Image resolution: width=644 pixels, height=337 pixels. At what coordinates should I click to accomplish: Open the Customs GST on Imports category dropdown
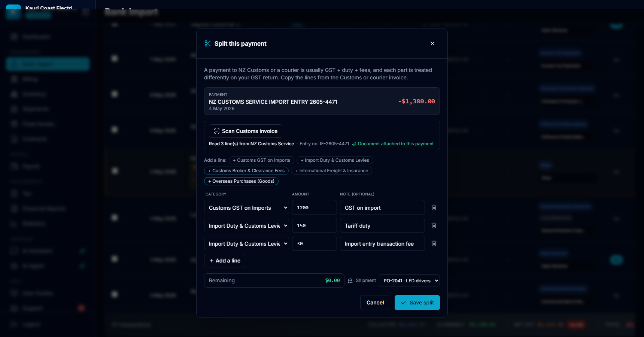246,208
